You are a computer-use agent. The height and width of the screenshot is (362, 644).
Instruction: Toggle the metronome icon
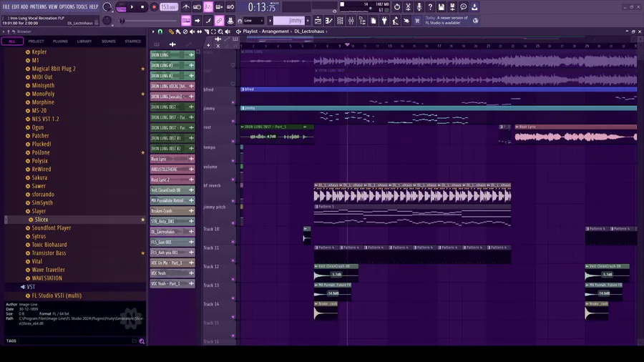pos(186,7)
